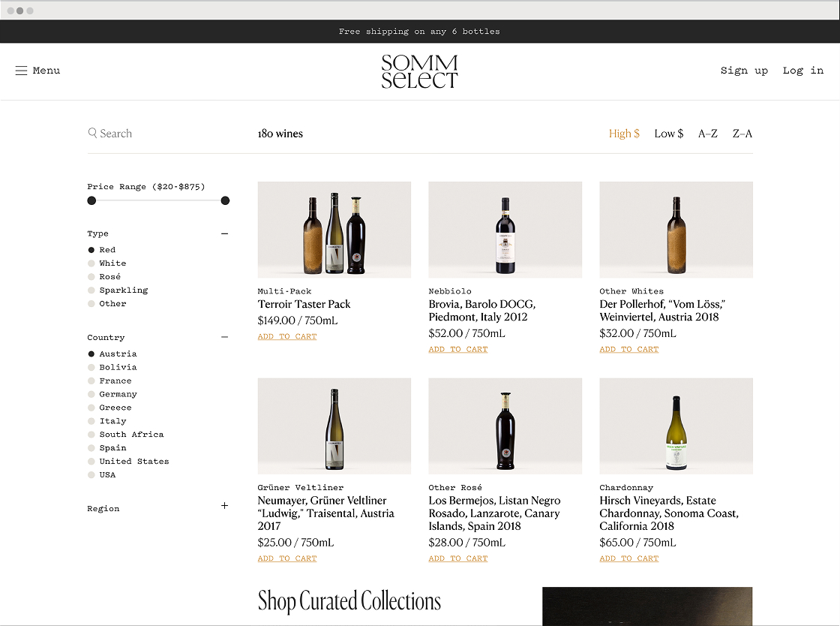Open the Terroir Taster Pack title
This screenshot has height=626, width=840.
coord(304,304)
